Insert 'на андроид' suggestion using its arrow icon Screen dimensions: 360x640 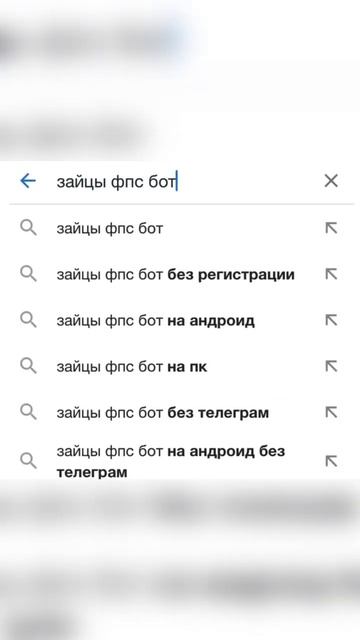[331, 320]
